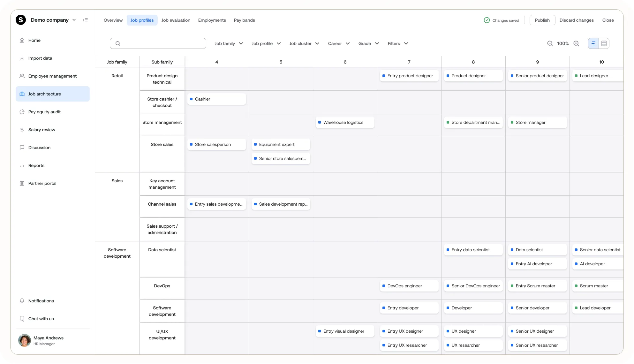This screenshot has height=364, width=634.
Task: Switch to the grid table view toggle
Action: click(x=604, y=43)
